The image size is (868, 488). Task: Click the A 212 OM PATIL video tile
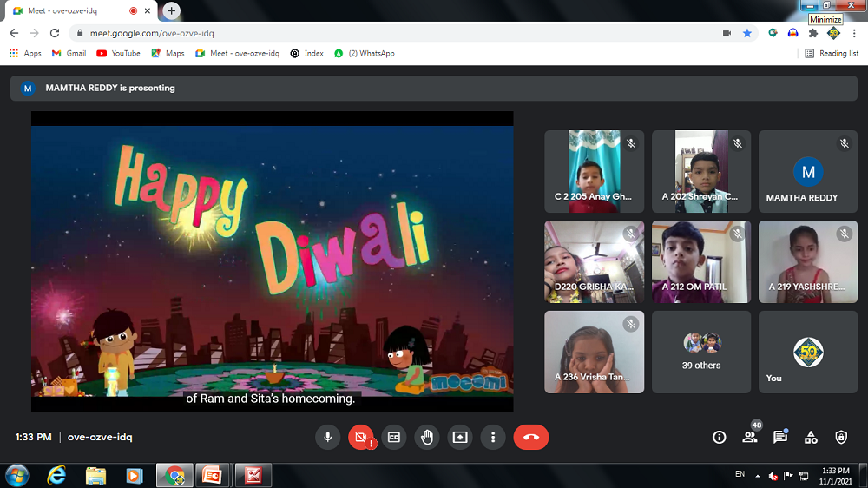700,261
